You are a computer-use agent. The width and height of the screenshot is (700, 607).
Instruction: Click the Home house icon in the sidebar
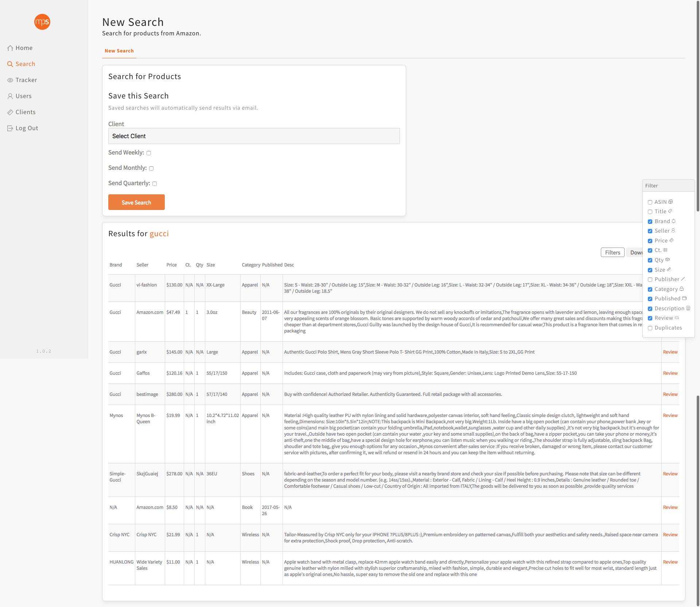click(x=10, y=48)
